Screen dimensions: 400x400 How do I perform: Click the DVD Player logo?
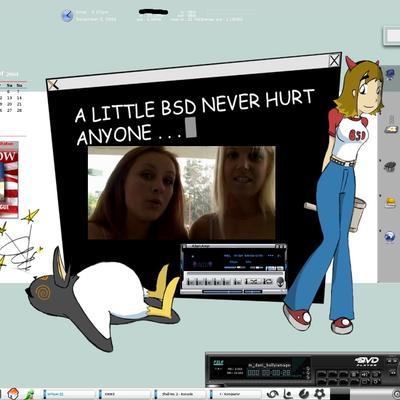coord(367,362)
